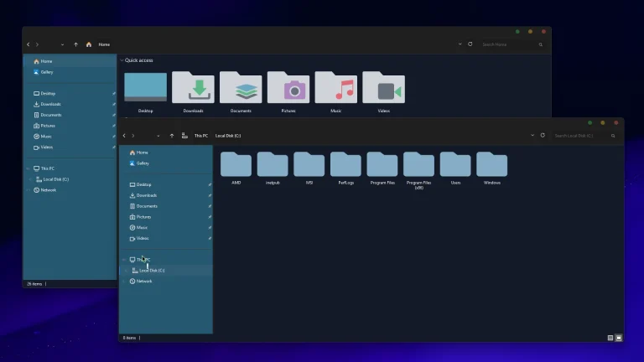Viewport: 644px width, 362px height.
Task: Select Documents in the Local Disk window sidebar
Action: [x=147, y=206]
